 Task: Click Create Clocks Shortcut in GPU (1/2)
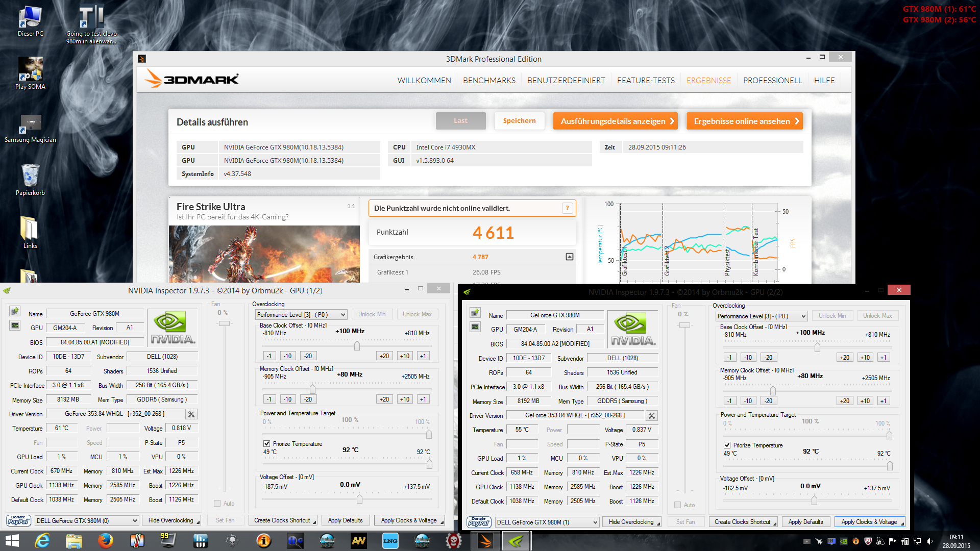[x=284, y=521]
